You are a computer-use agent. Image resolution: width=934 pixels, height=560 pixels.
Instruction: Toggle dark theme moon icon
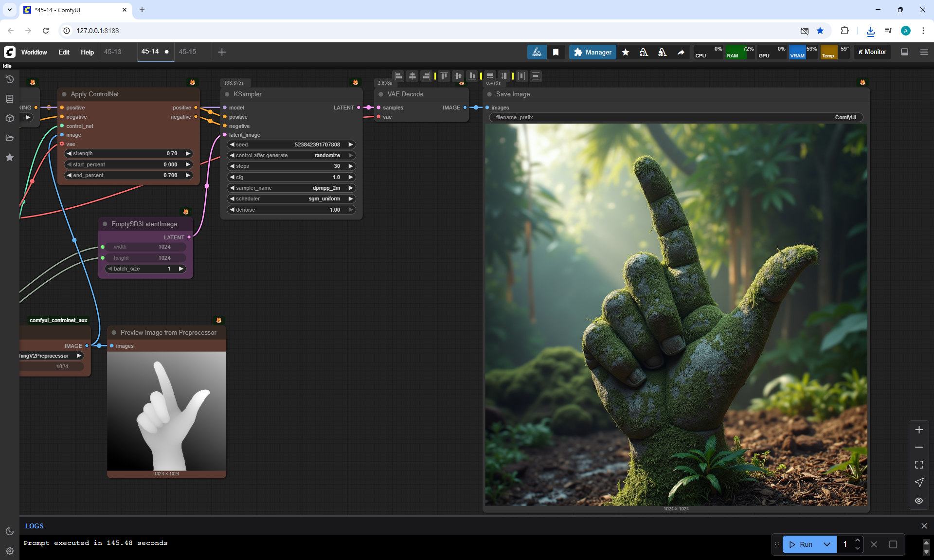tap(10, 531)
